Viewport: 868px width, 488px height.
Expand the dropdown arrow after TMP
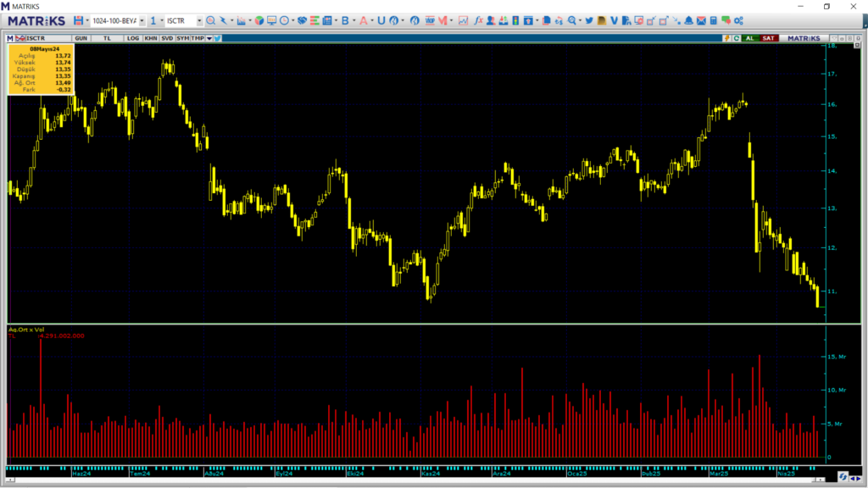(209, 38)
